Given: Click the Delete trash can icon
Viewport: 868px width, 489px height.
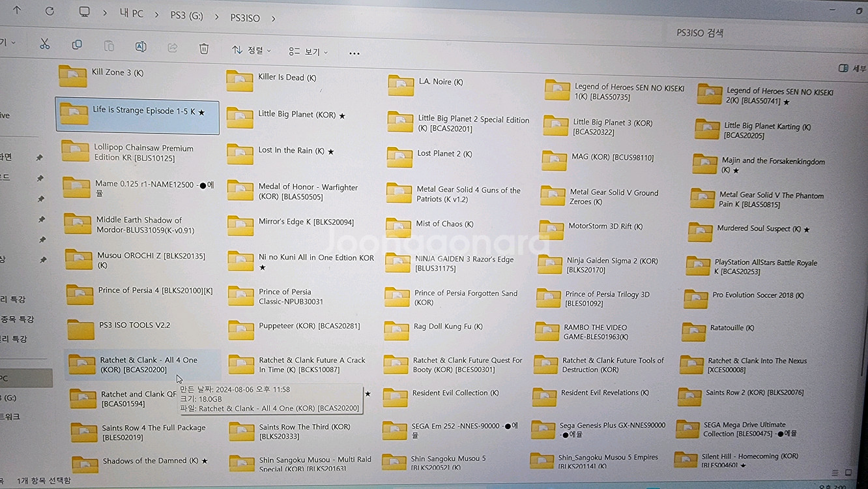Looking at the screenshot, I should click(204, 48).
